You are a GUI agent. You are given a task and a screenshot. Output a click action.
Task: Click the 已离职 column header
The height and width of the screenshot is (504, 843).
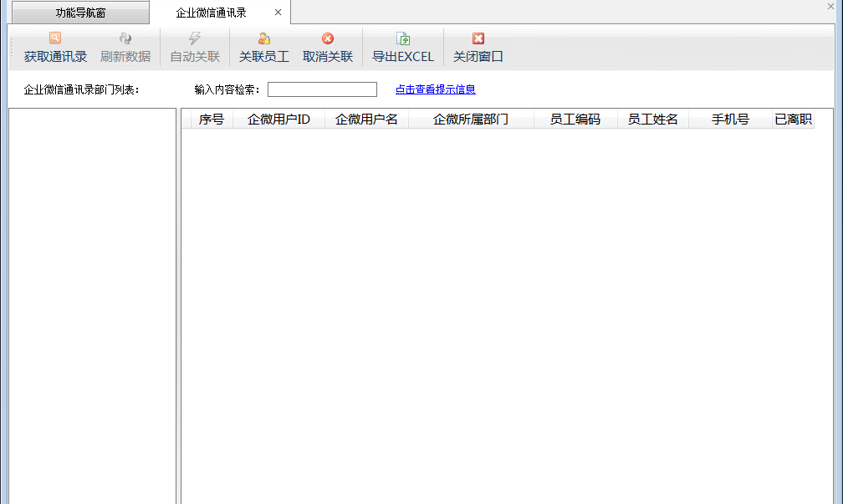pos(793,120)
